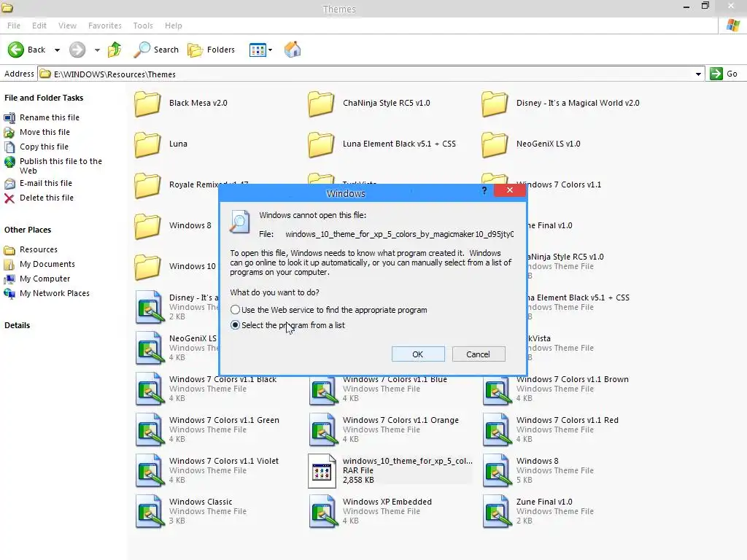747x560 pixels.
Task: Select Windows 7 Colors v1.1 Brown theme file
Action: click(556, 389)
